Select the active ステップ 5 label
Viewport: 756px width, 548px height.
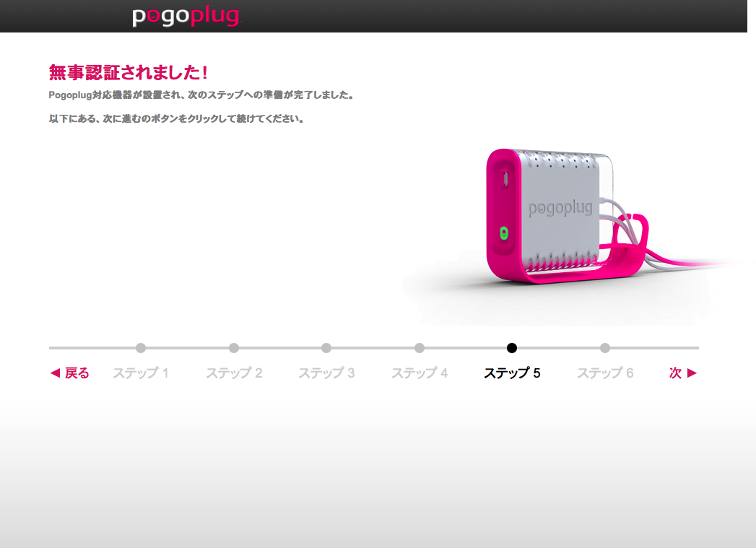(512, 373)
